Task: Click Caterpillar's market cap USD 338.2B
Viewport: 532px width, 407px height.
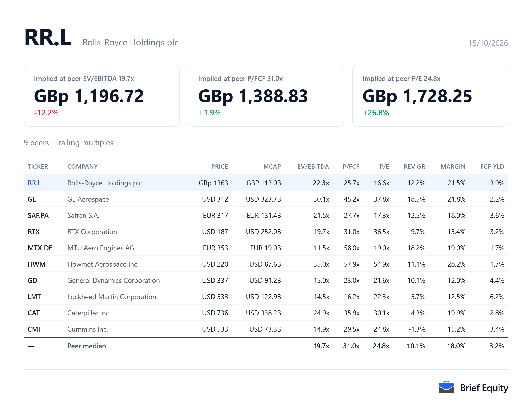Action: click(263, 313)
